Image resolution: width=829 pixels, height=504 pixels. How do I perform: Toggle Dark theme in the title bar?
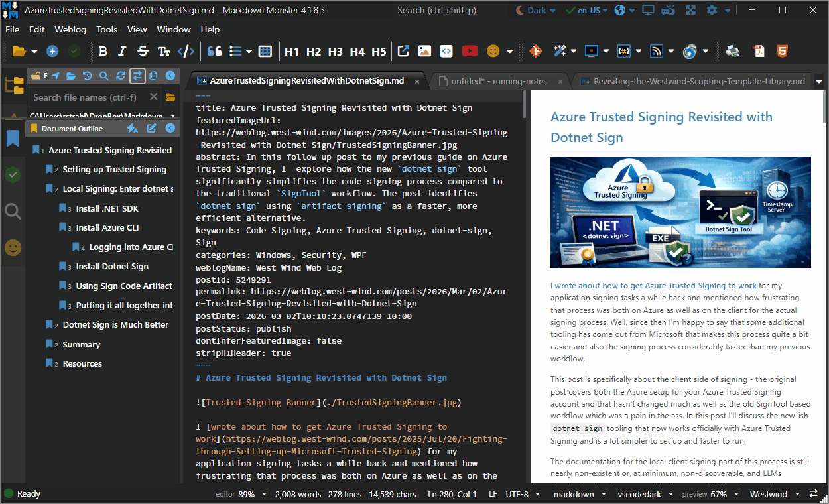click(x=535, y=10)
